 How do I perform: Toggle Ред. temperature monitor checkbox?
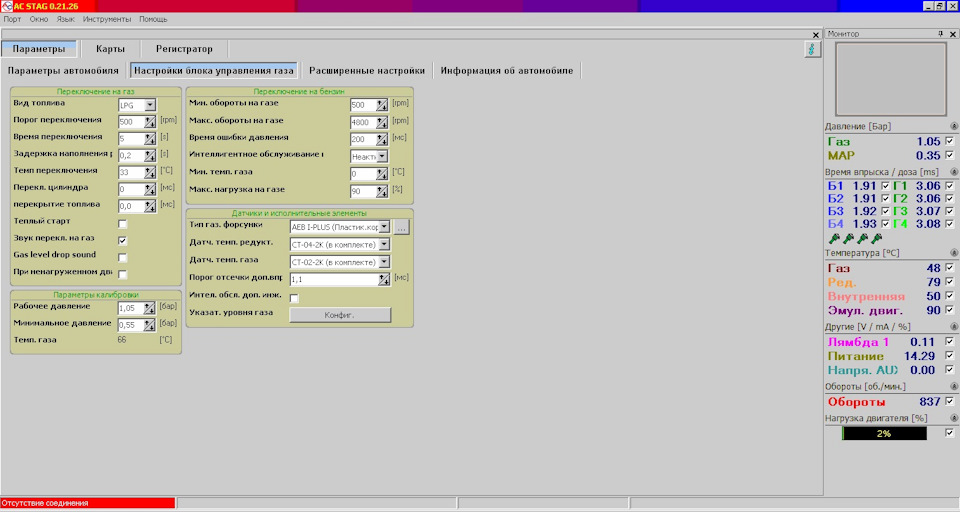click(950, 282)
